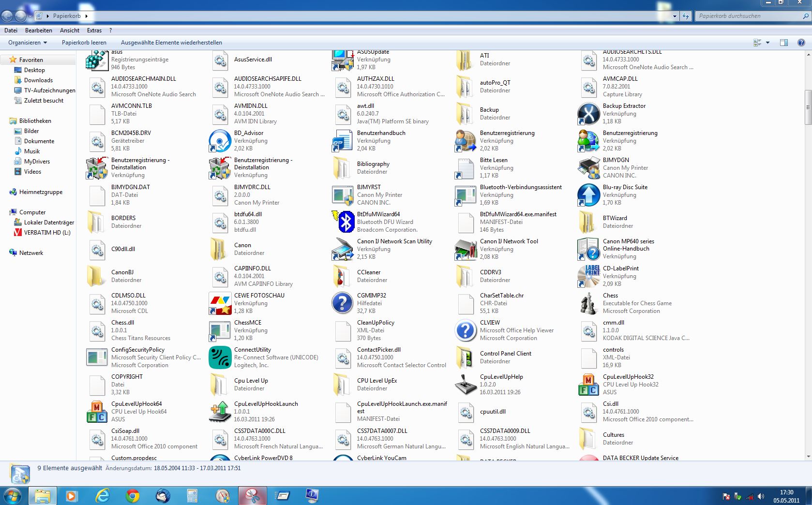Open the Bearbeiten menu
Screen dimensions: 812x505
[x=39, y=30]
